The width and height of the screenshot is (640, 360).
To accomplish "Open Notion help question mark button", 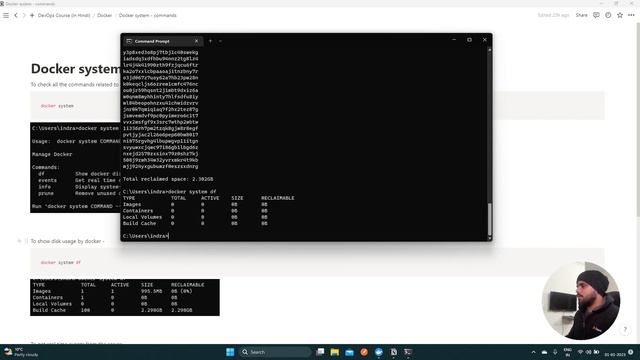I will (625, 330).
